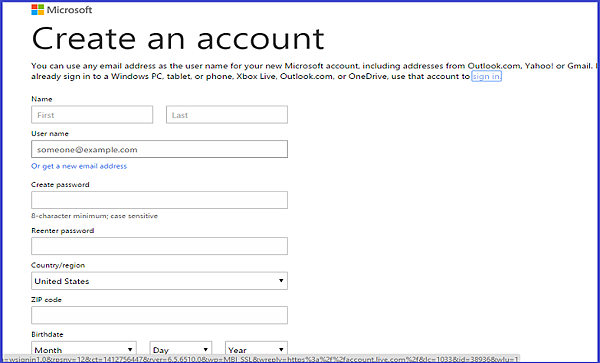Click the 'Country/region' label text
600x363 pixels.
click(x=58, y=265)
